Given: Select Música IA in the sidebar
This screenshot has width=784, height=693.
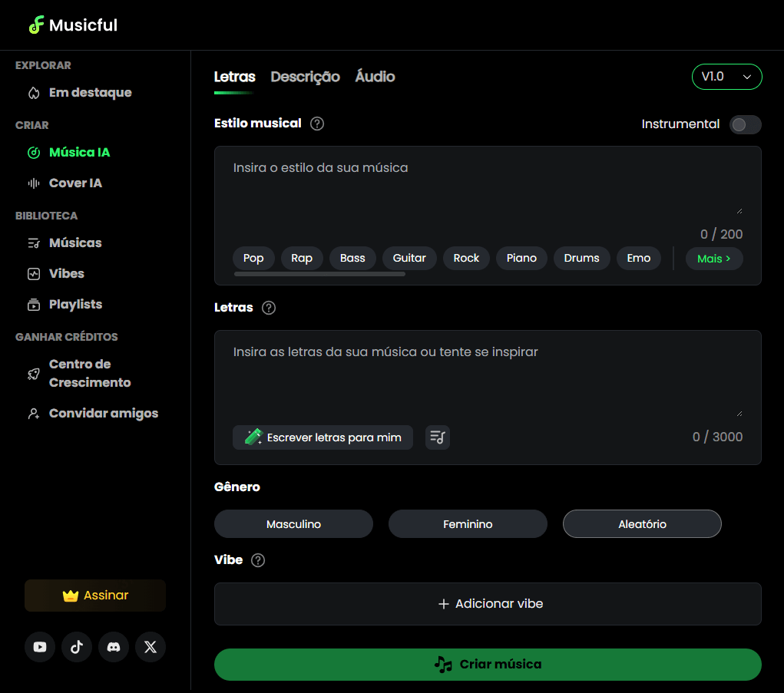Looking at the screenshot, I should click(78, 152).
